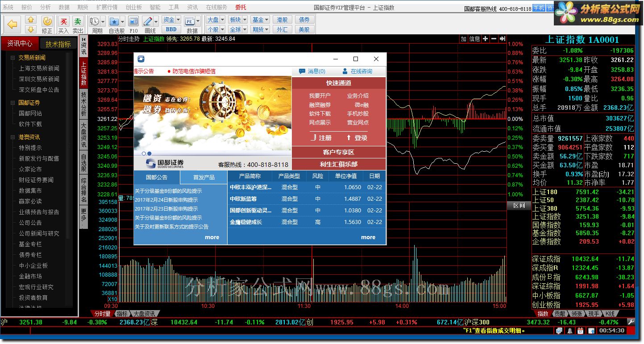The image size is (644, 344).
Task: Click the bell alert status icon
Action: click(x=570, y=331)
